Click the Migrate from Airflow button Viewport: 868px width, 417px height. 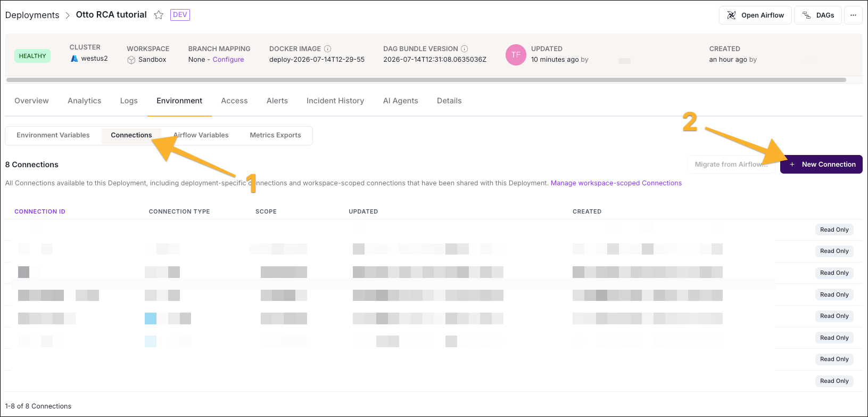731,165
